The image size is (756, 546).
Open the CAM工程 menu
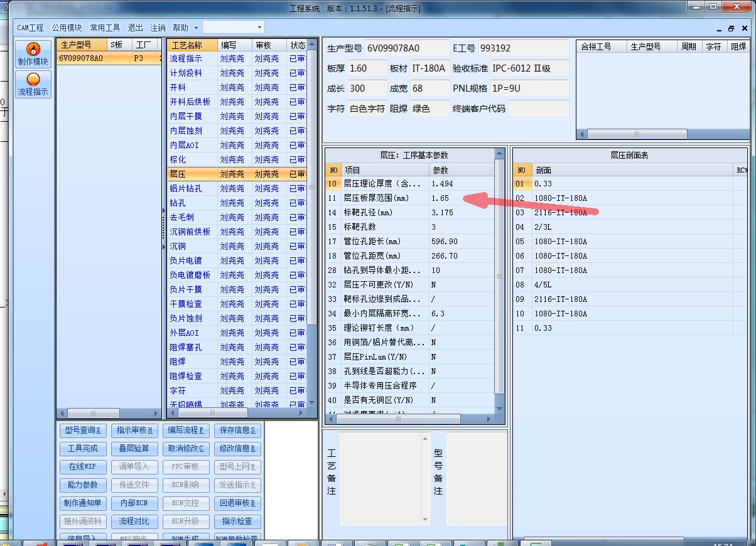tap(30, 28)
